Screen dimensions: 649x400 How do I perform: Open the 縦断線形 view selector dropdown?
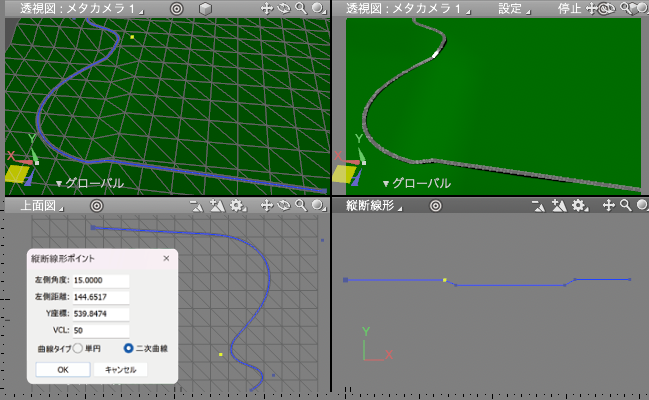pyautogui.click(x=374, y=206)
